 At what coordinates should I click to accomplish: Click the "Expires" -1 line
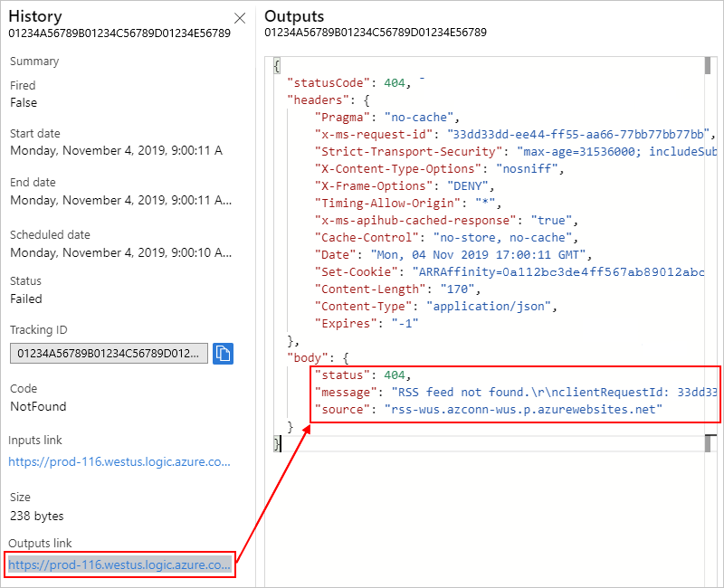367,324
